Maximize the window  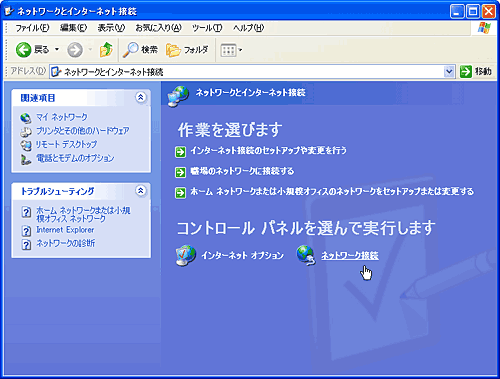click(473, 12)
